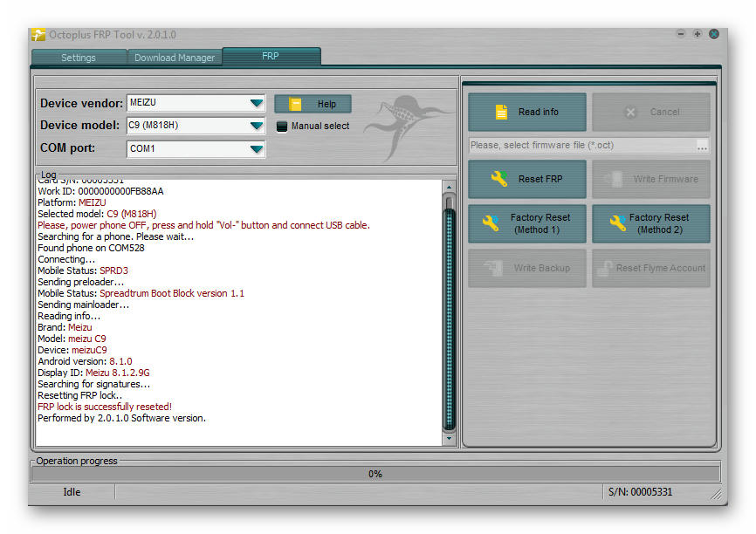
Task: Click the Operation progress bar at 0%
Action: click(375, 474)
